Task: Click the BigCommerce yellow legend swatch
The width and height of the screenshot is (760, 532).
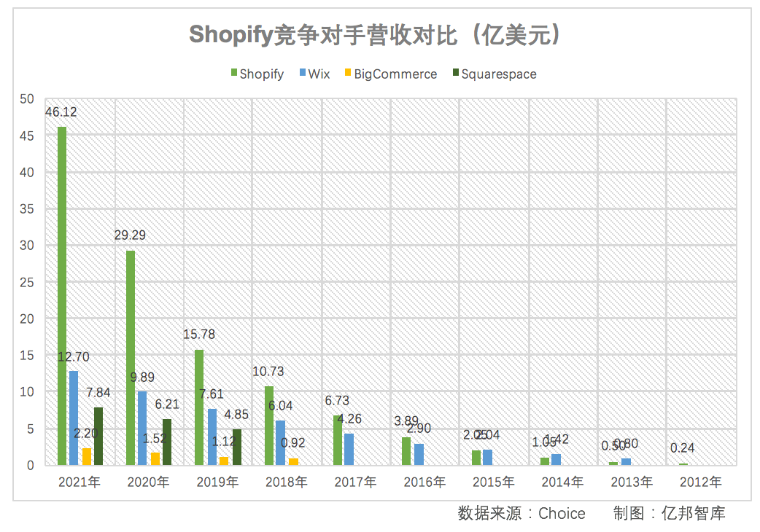Action: 347,73
